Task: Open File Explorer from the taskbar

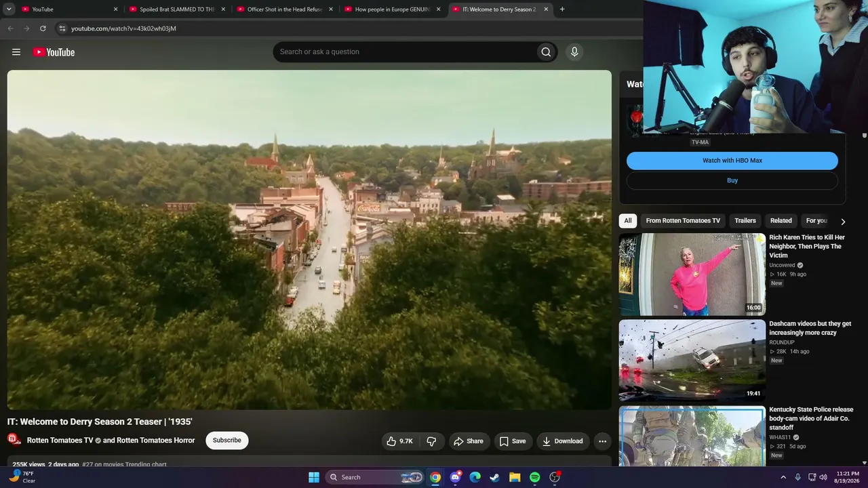Action: point(515,477)
